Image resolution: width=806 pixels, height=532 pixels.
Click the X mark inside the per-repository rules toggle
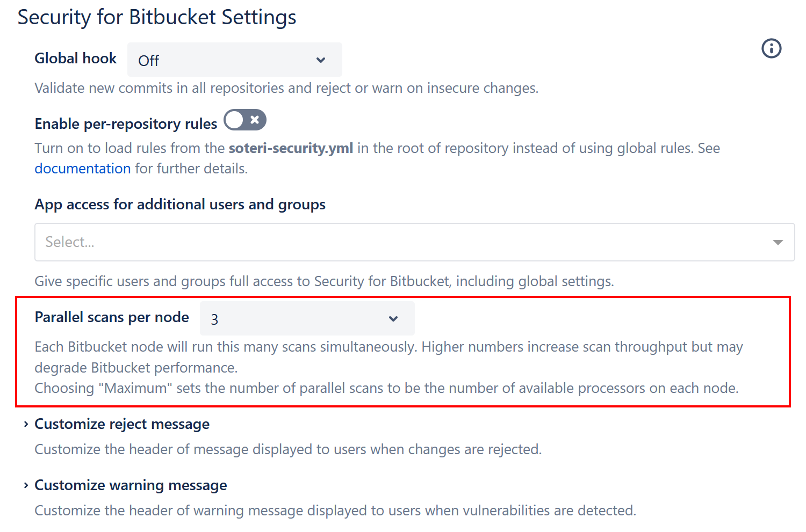pyautogui.click(x=255, y=120)
